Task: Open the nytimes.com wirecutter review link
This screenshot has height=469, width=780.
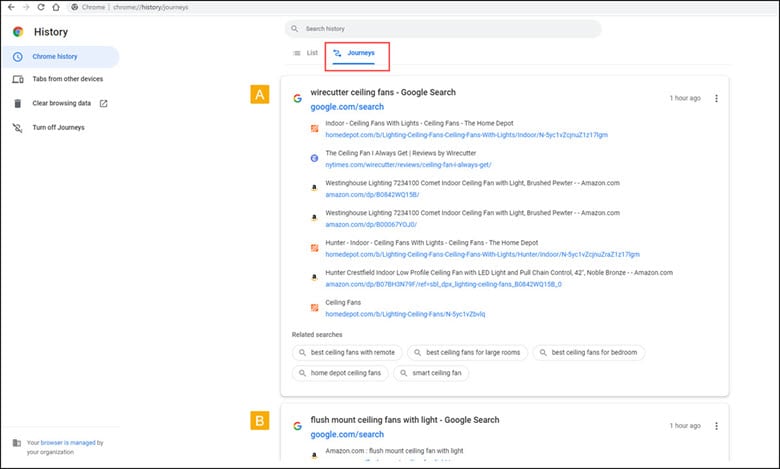Action: [x=408, y=165]
